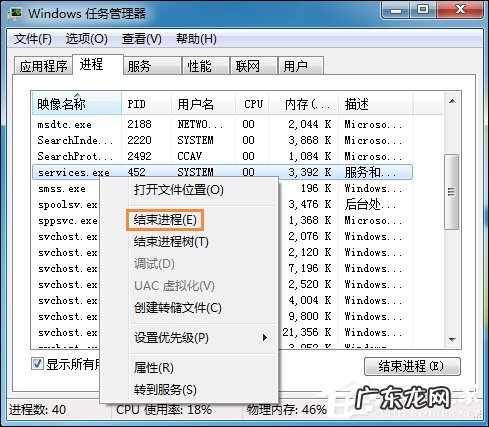Open the 联网 tab
This screenshot has width=489, height=427.
coord(254,66)
